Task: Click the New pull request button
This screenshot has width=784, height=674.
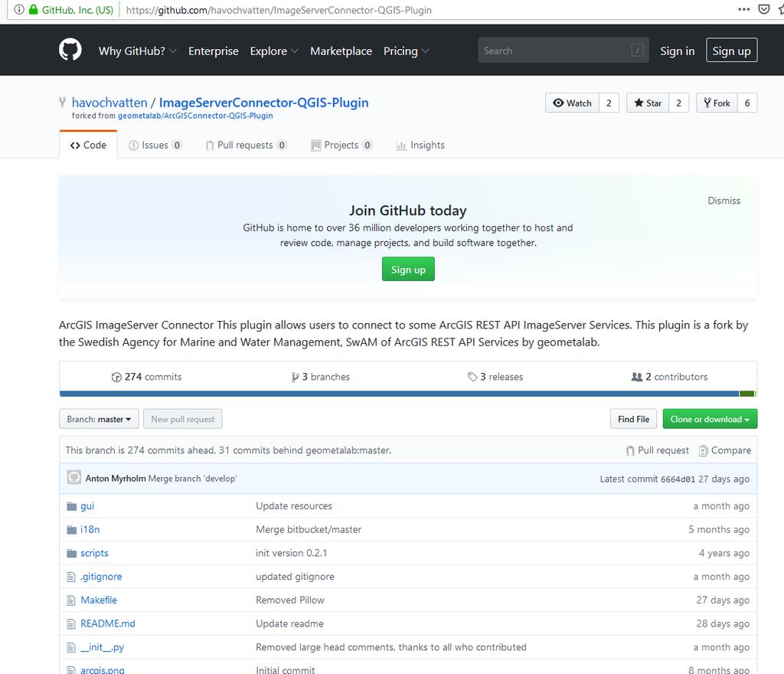Action: point(183,419)
